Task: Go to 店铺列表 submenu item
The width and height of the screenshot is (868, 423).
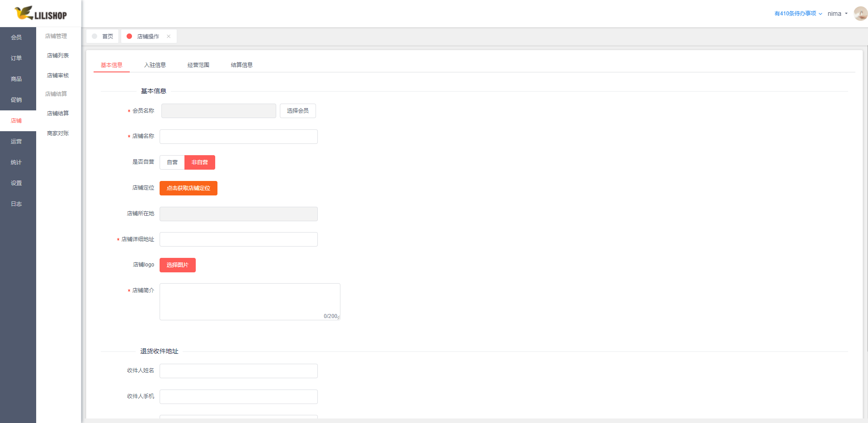Action: pos(58,56)
